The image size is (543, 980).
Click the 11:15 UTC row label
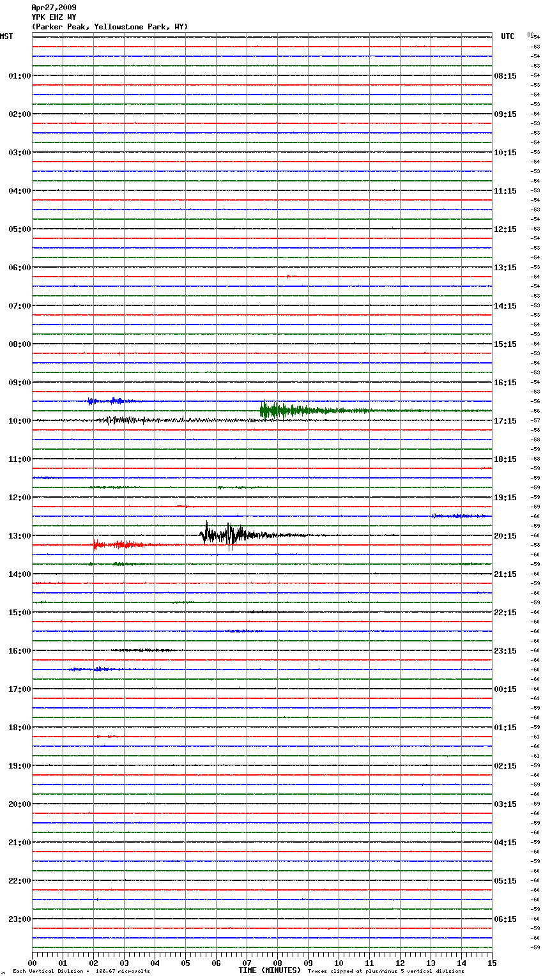tap(505, 191)
